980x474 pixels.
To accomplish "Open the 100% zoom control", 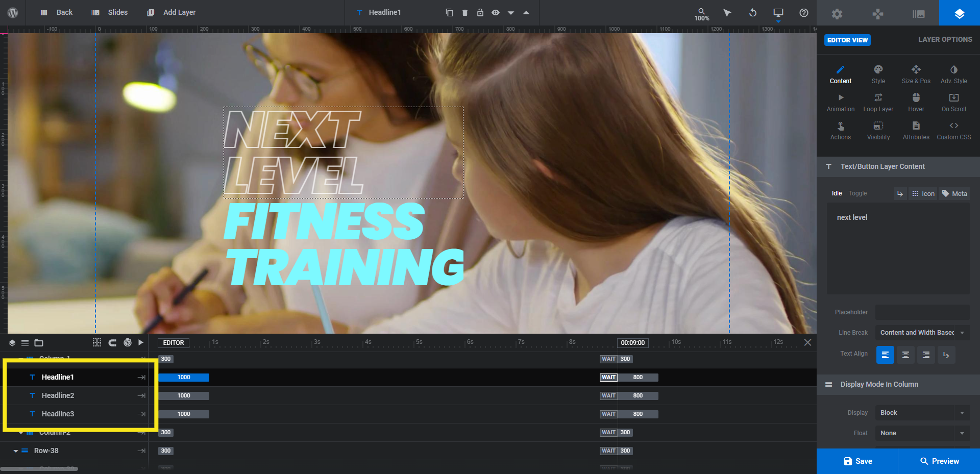I will (701, 14).
